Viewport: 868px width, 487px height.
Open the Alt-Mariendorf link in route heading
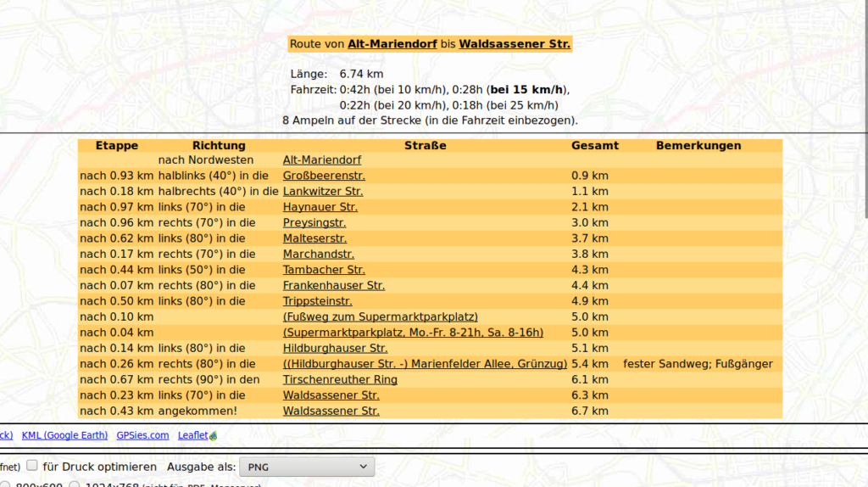click(392, 44)
